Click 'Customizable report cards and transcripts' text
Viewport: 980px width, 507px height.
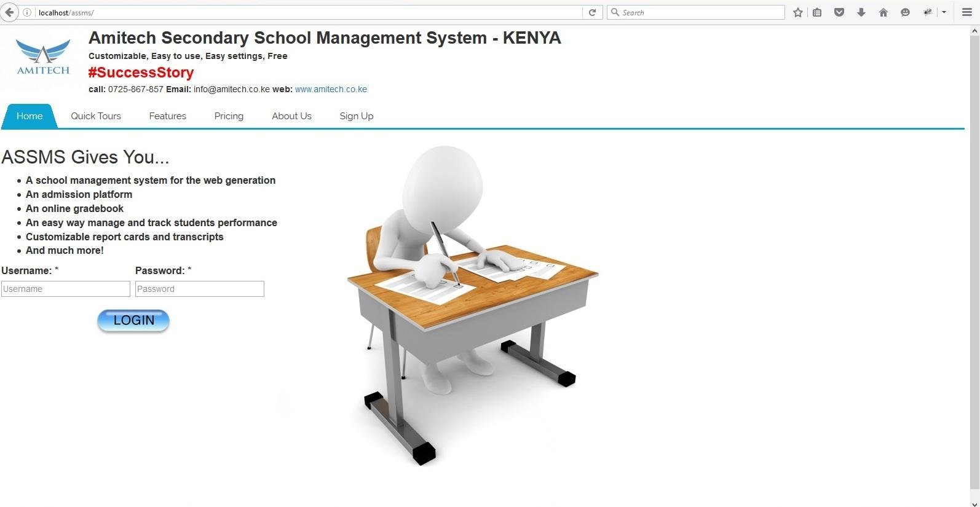pyautogui.click(x=125, y=237)
